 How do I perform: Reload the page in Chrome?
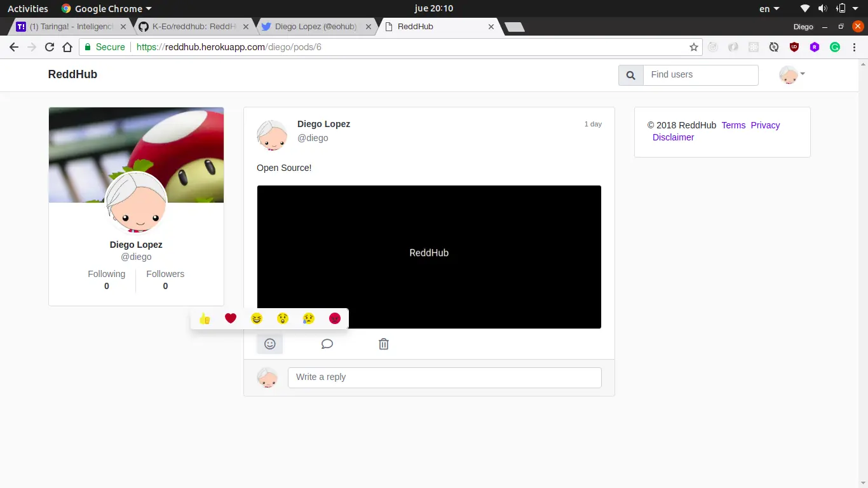(x=50, y=47)
